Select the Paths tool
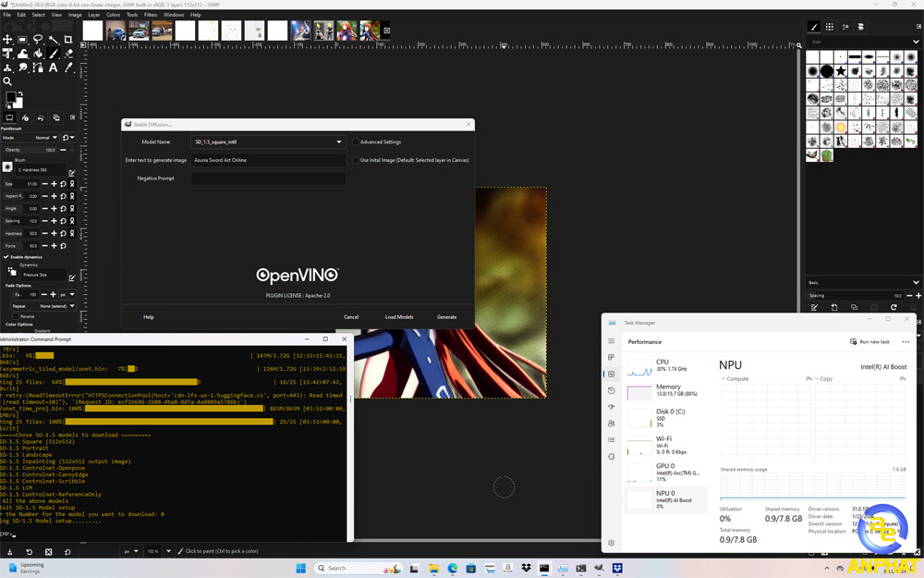This screenshot has height=578, width=924. click(x=38, y=68)
